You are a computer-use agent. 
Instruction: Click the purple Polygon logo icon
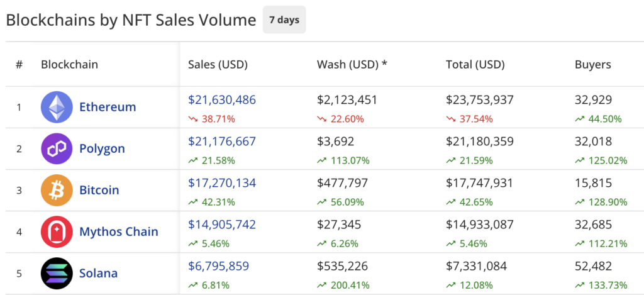point(57,148)
